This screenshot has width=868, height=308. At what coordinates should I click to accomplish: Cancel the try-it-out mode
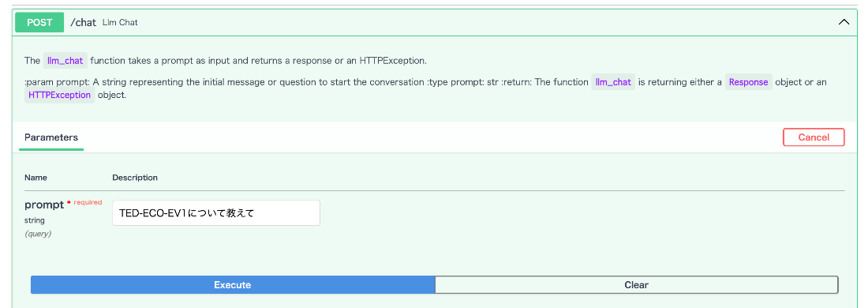(x=814, y=137)
